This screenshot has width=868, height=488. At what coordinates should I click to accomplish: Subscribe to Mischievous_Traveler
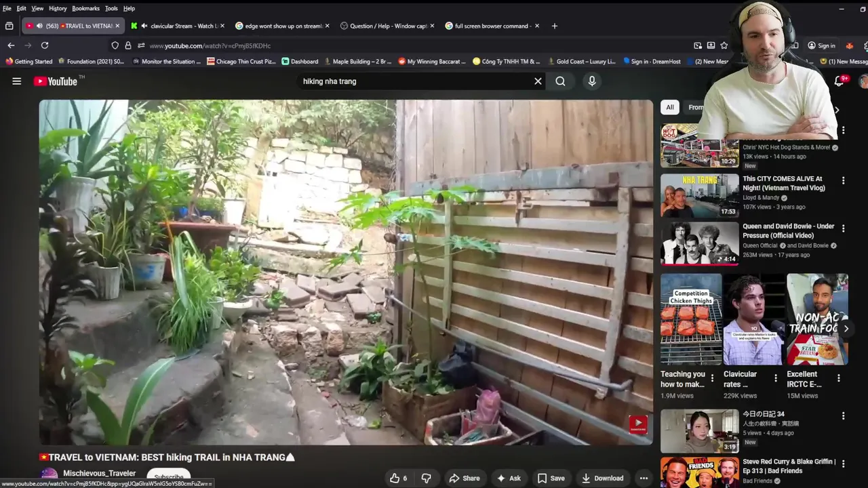(169, 476)
